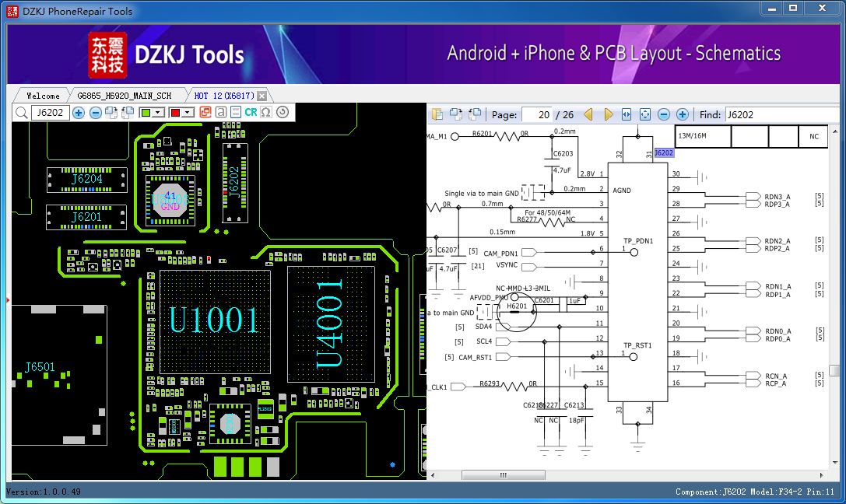Viewport: 846px width, 504px height.
Task: Open the Welcome tab
Action: 43,96
